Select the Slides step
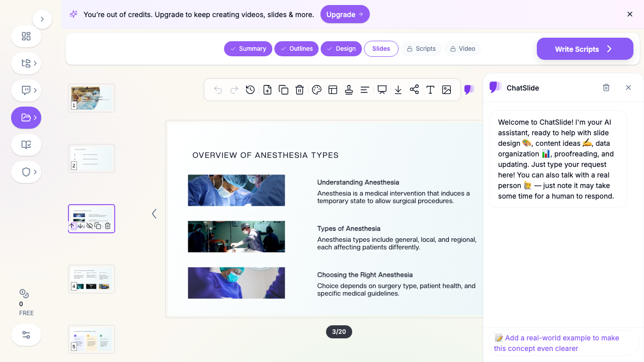 (381, 49)
